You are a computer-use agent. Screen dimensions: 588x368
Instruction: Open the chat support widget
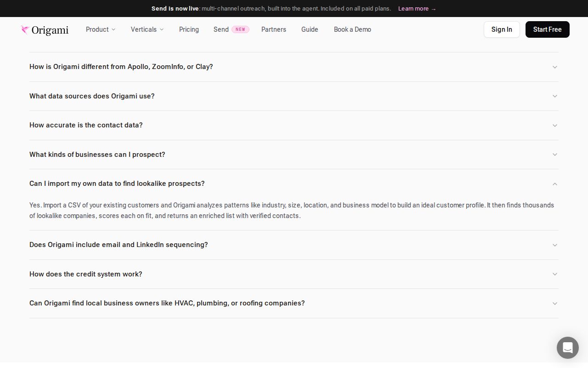click(568, 348)
